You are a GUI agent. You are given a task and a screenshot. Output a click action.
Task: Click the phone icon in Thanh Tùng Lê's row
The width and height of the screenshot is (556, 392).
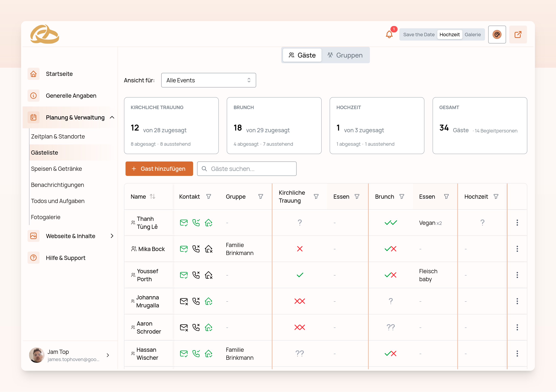[x=196, y=223]
